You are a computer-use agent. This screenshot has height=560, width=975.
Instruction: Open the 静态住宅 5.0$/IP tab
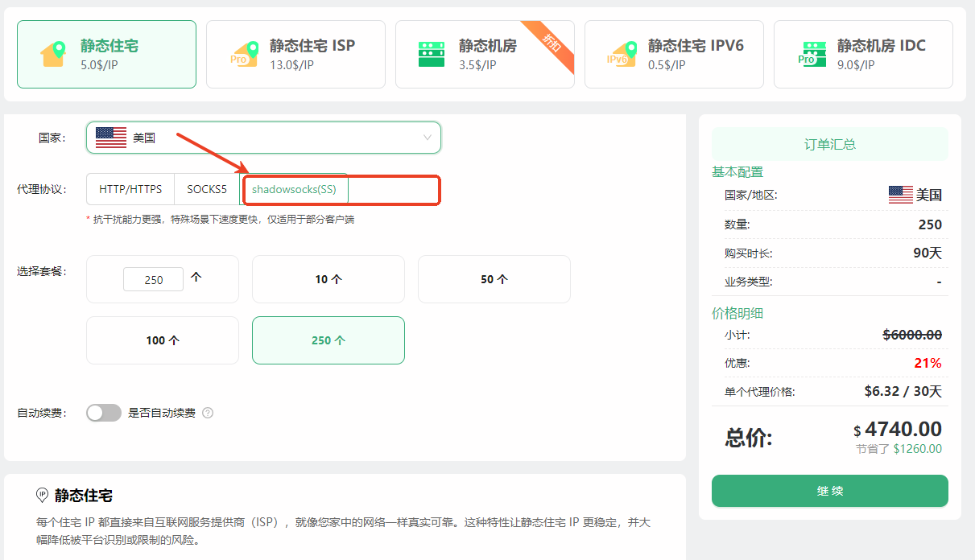click(106, 54)
